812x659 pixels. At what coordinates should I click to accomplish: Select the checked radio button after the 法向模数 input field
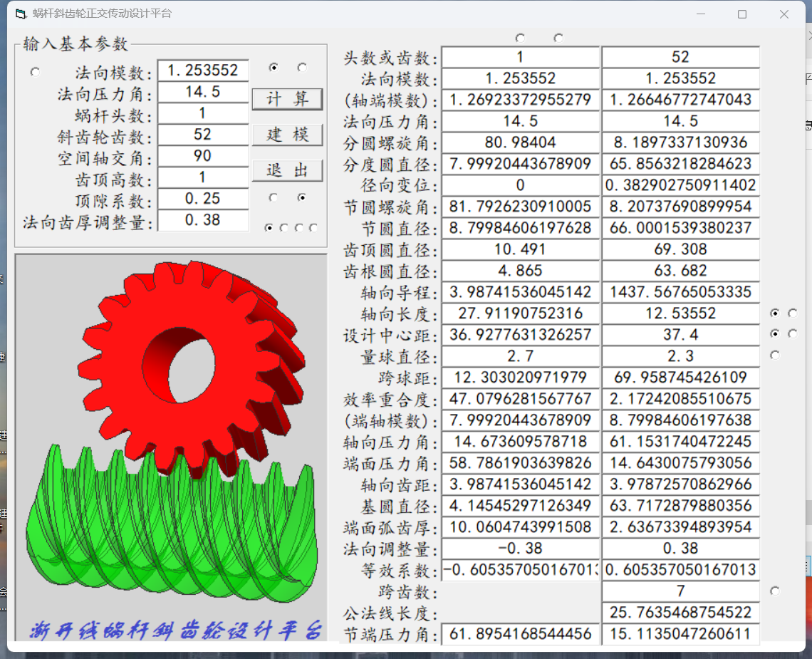click(x=274, y=68)
